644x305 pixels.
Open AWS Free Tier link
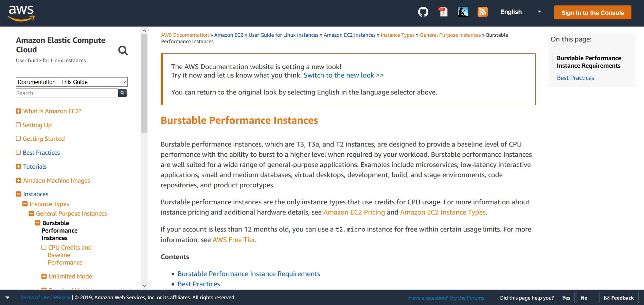(x=234, y=240)
